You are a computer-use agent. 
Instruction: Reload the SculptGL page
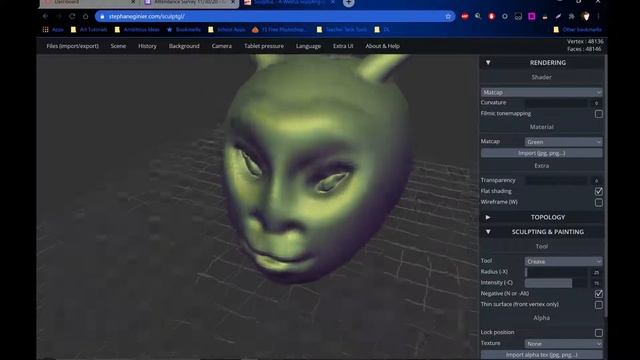coord(72,16)
